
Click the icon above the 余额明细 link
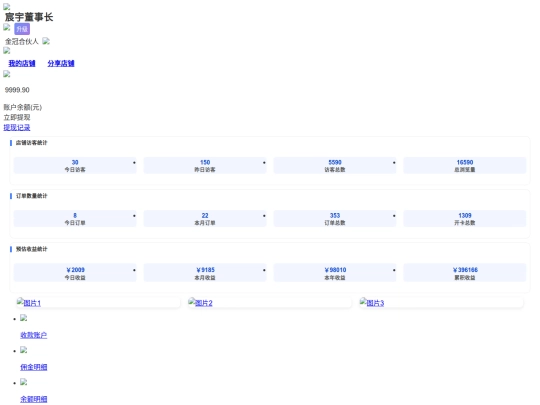tap(23, 382)
